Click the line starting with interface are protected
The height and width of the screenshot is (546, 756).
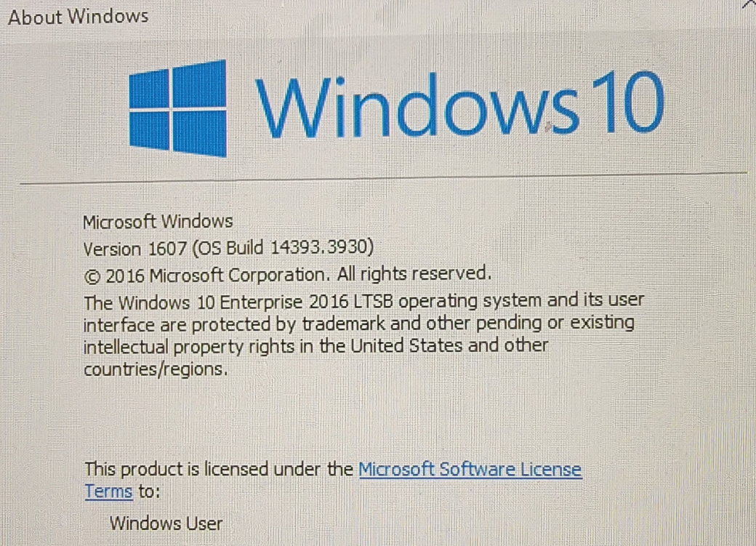pos(358,324)
